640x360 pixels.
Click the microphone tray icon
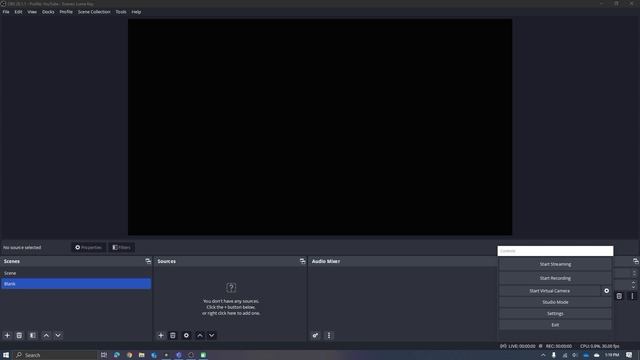click(553, 355)
